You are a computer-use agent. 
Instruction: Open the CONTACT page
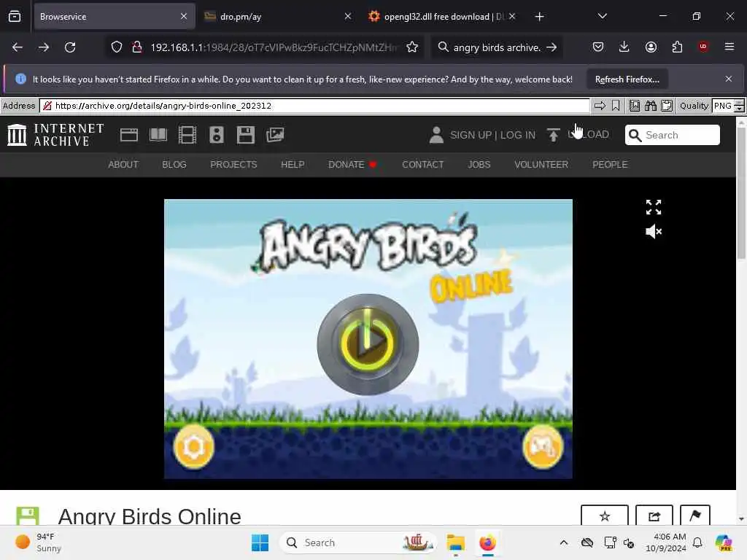422,165
